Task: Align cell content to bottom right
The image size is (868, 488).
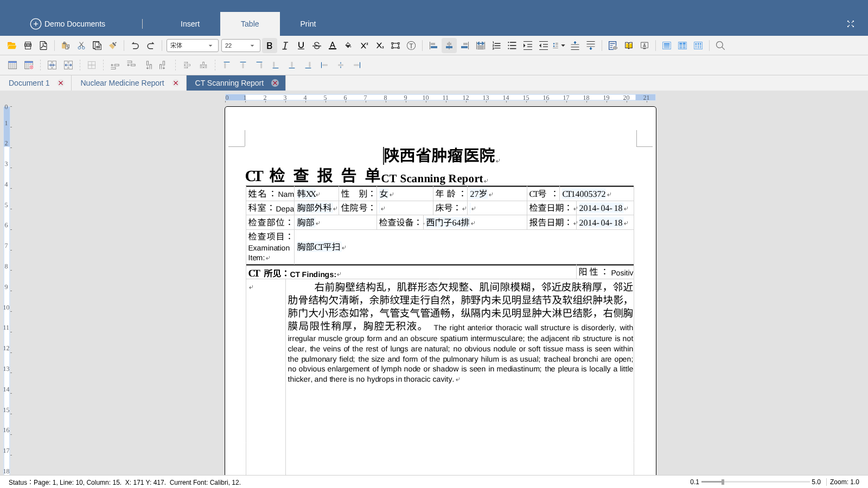Action: pos(308,65)
